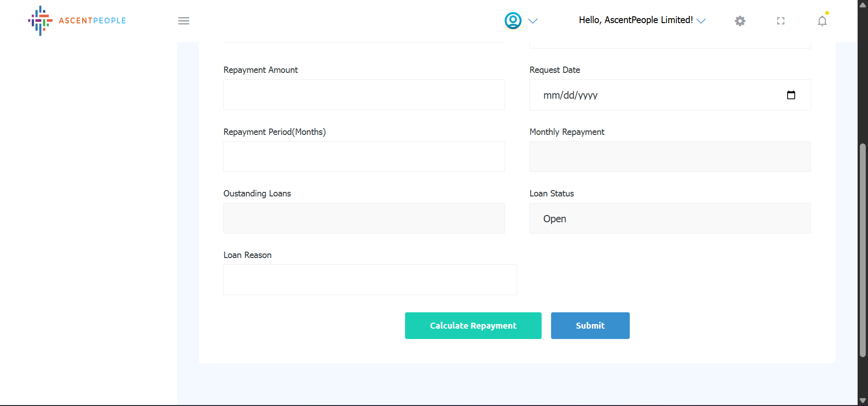View notifications via bell icon

click(822, 21)
